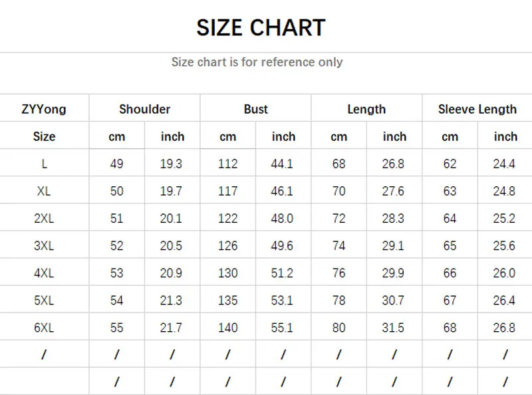Click the 6XL size row label
532x395 pixels.
click(44, 328)
